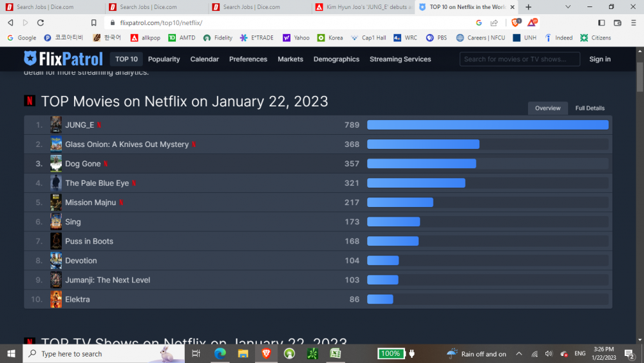
Task: Click the Google icon in address bar
Action: click(x=479, y=23)
